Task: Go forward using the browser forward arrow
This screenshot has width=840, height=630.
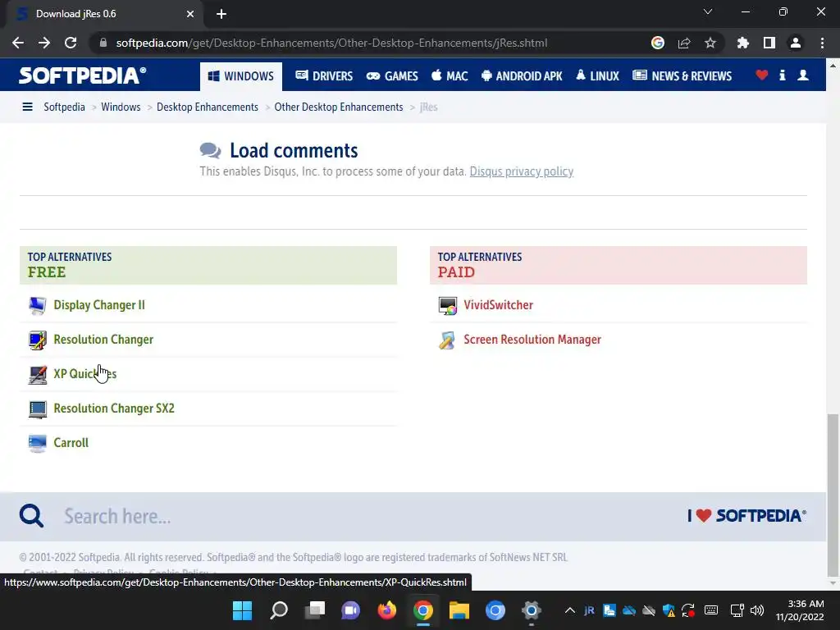Action: (44, 43)
